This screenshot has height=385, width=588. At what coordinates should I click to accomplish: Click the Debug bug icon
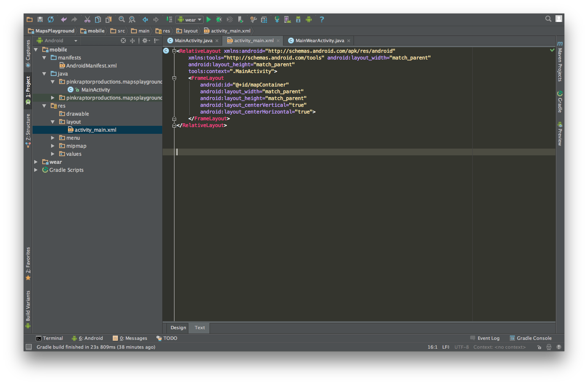coord(219,19)
